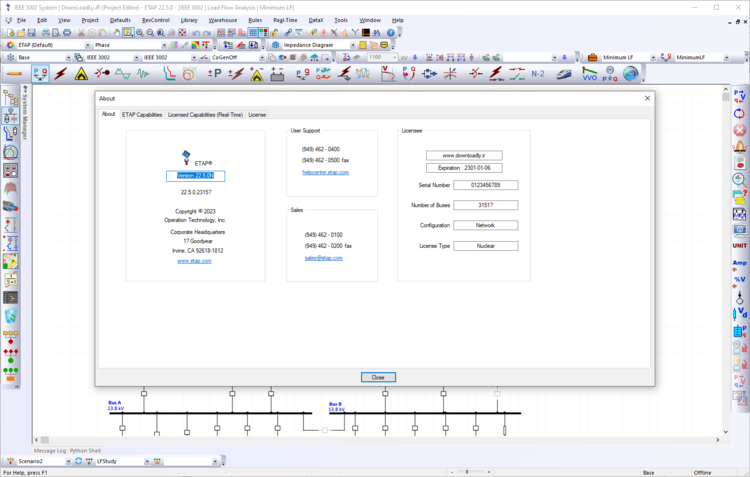The height and width of the screenshot is (477, 750).
Task: Click the Edit mode pencil icon
Action: pos(14,74)
